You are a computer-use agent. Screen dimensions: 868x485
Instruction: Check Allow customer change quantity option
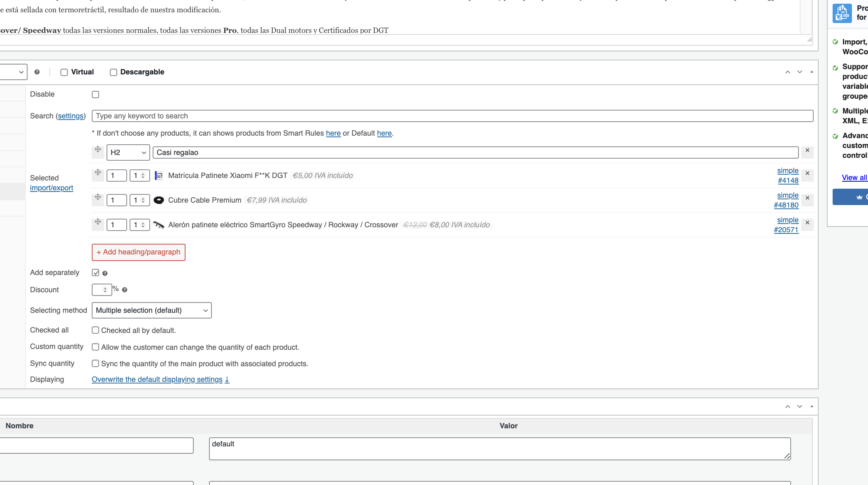point(95,347)
